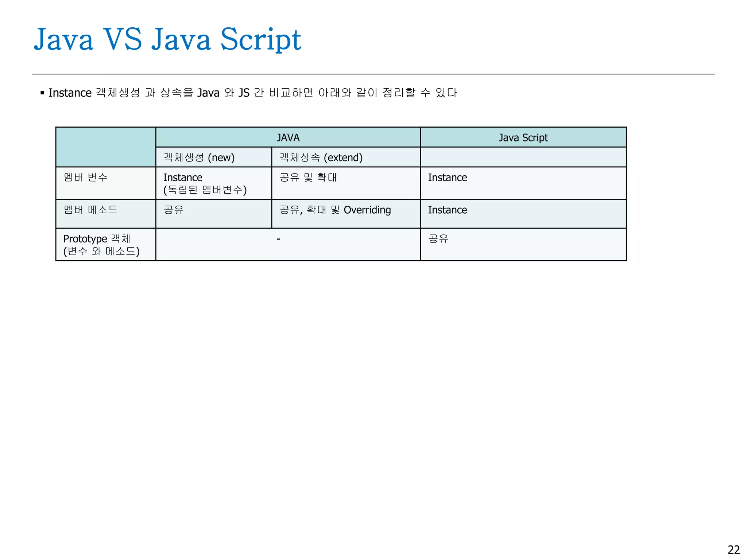This screenshot has width=747, height=560.
Task: Select the 'Prototype 객체 (변수 와 메소드)' row label
Action: (x=106, y=244)
